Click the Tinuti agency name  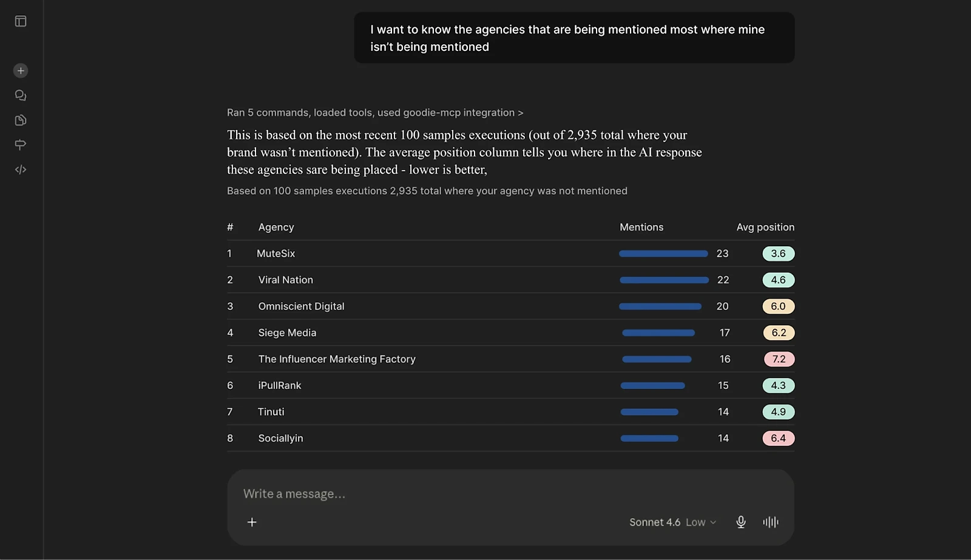pos(271,412)
